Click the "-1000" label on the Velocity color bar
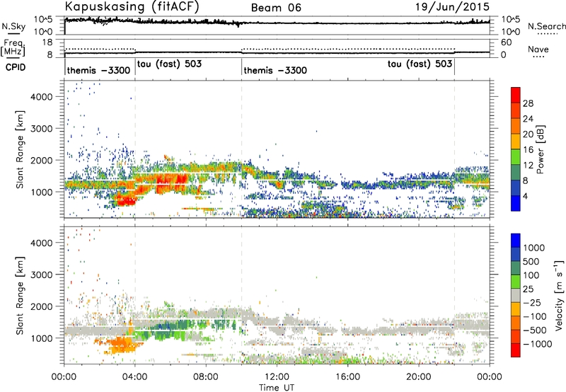 click(537, 344)
